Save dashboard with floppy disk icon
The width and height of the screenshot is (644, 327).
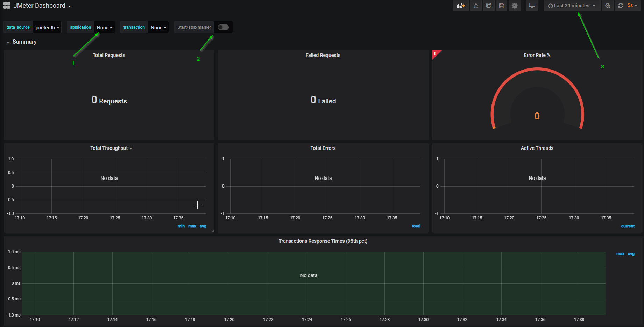click(x=501, y=6)
